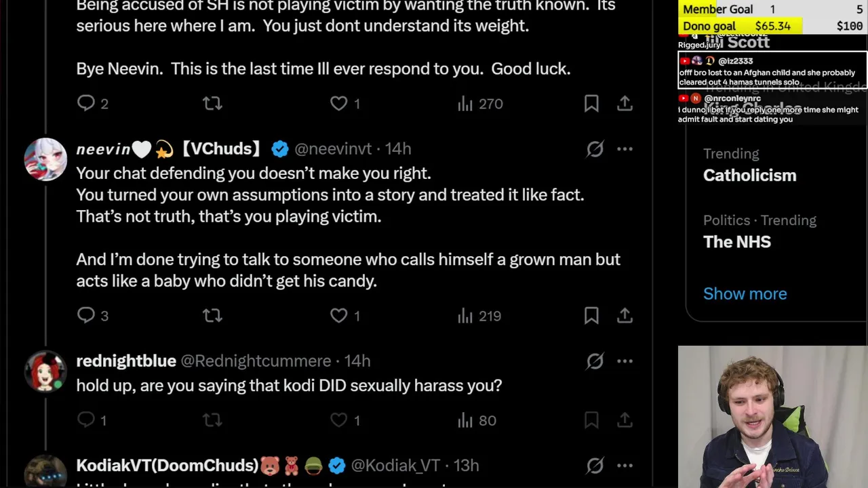Screen dimensions: 868x488
Task: Click Show more under trends
Action: pos(745,293)
